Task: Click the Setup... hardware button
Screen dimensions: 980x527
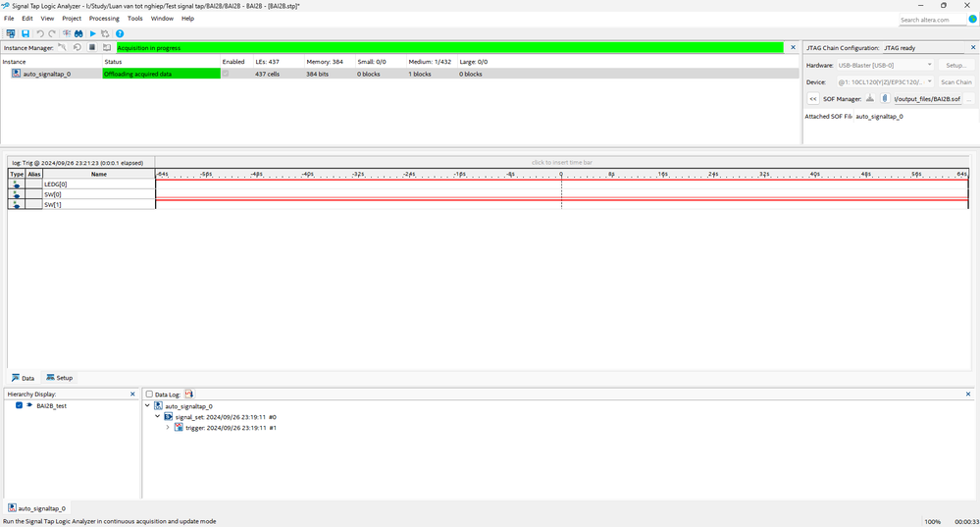Action: click(955, 65)
